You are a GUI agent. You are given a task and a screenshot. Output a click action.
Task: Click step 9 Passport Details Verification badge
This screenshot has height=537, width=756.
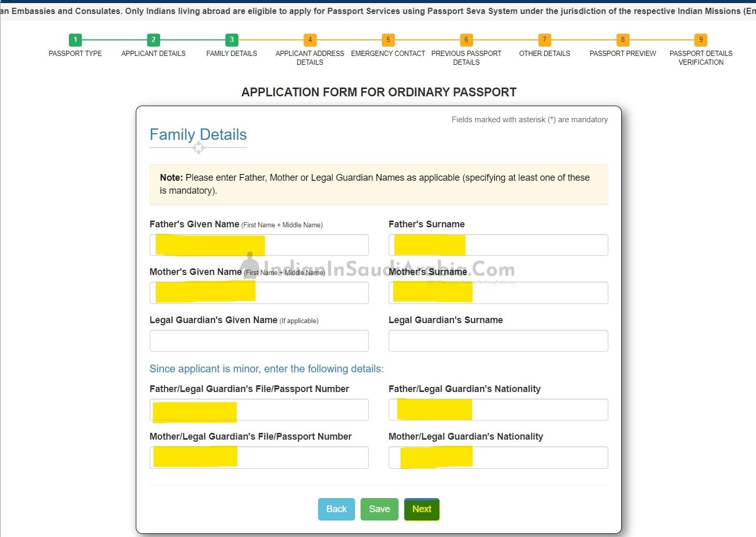click(701, 40)
